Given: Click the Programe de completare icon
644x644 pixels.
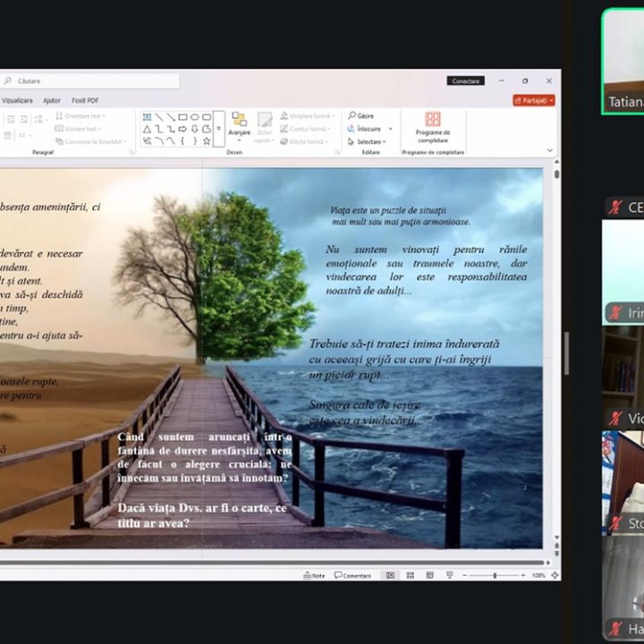Looking at the screenshot, I should coord(433,119).
